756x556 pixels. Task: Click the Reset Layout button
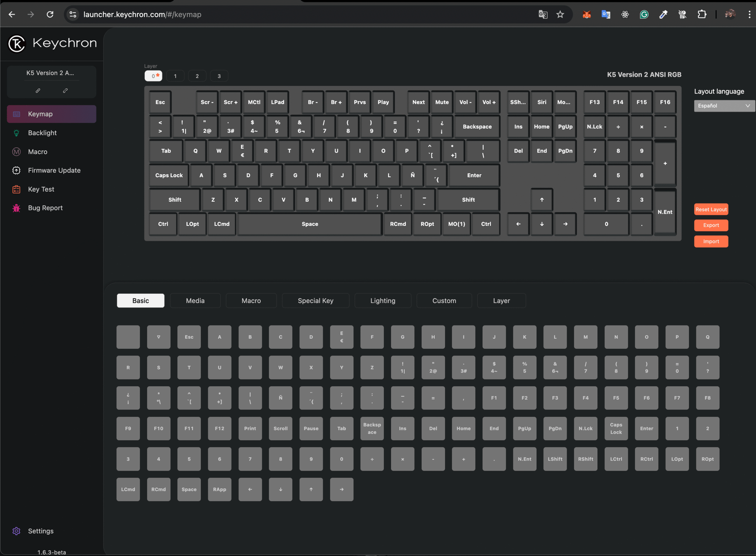(711, 209)
